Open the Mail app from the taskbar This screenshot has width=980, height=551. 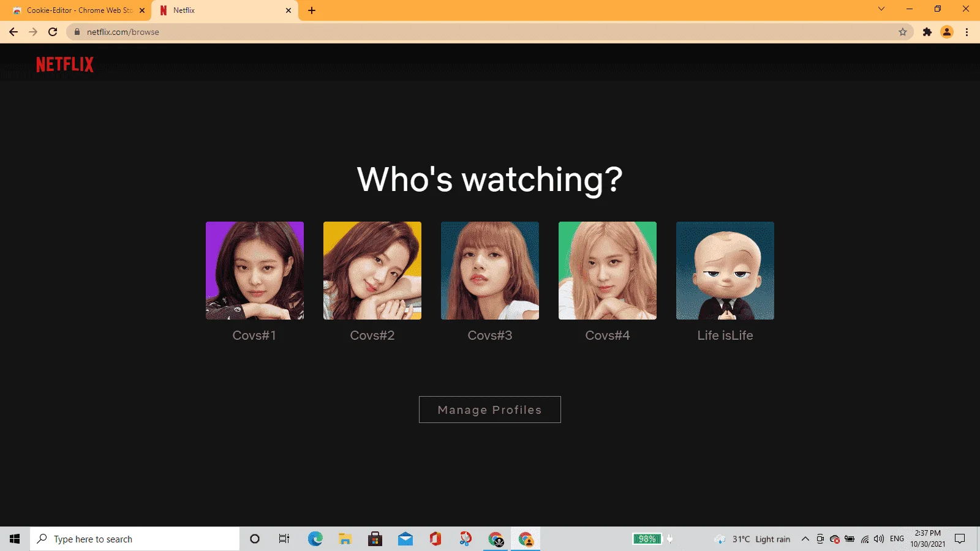(405, 539)
